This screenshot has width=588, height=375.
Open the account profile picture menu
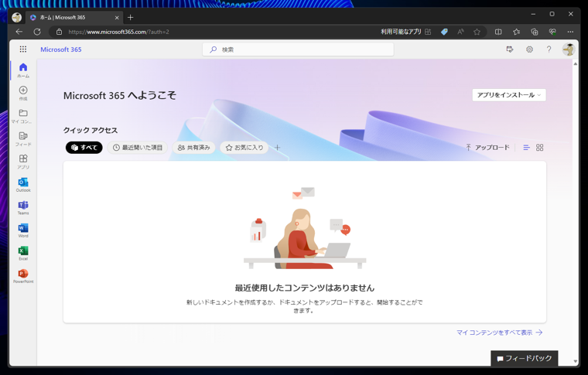point(569,49)
